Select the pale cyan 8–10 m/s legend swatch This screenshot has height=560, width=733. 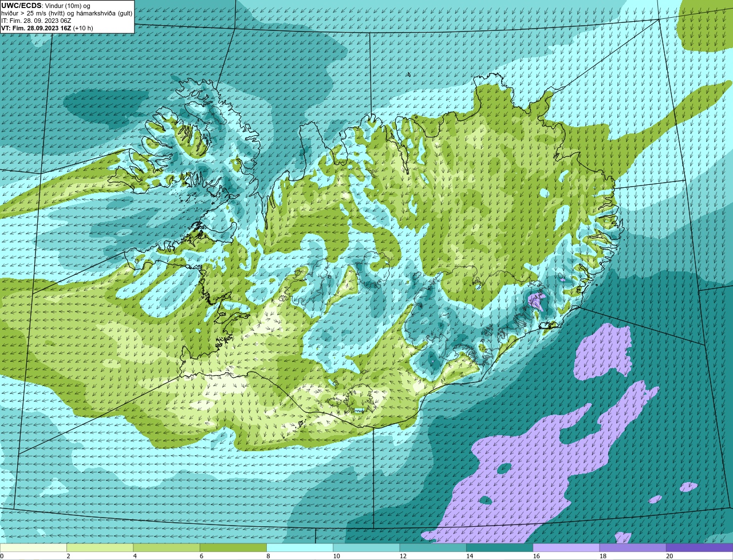click(x=299, y=547)
